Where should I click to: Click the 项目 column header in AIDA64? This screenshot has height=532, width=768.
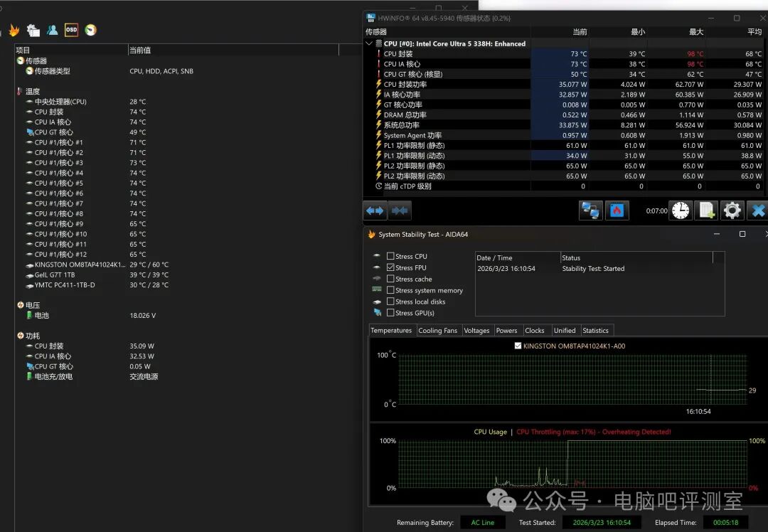tap(71, 50)
